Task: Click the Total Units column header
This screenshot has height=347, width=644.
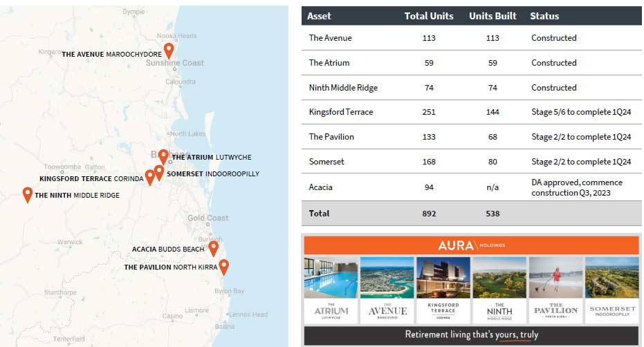Action: (x=429, y=16)
